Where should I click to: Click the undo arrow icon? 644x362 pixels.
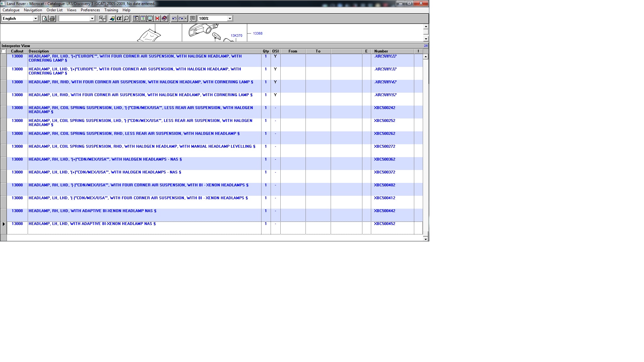tap(174, 19)
